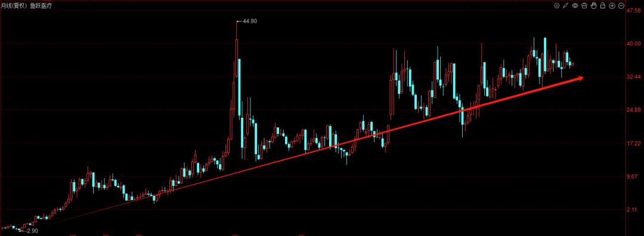
Task: Zoom in with the plus icon
Action: [612, 5]
